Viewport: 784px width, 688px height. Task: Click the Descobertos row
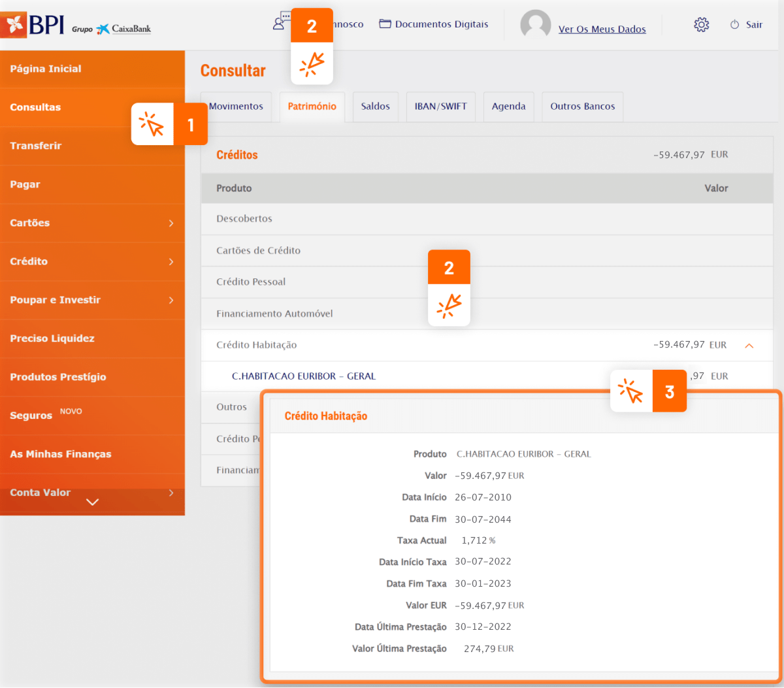click(487, 219)
